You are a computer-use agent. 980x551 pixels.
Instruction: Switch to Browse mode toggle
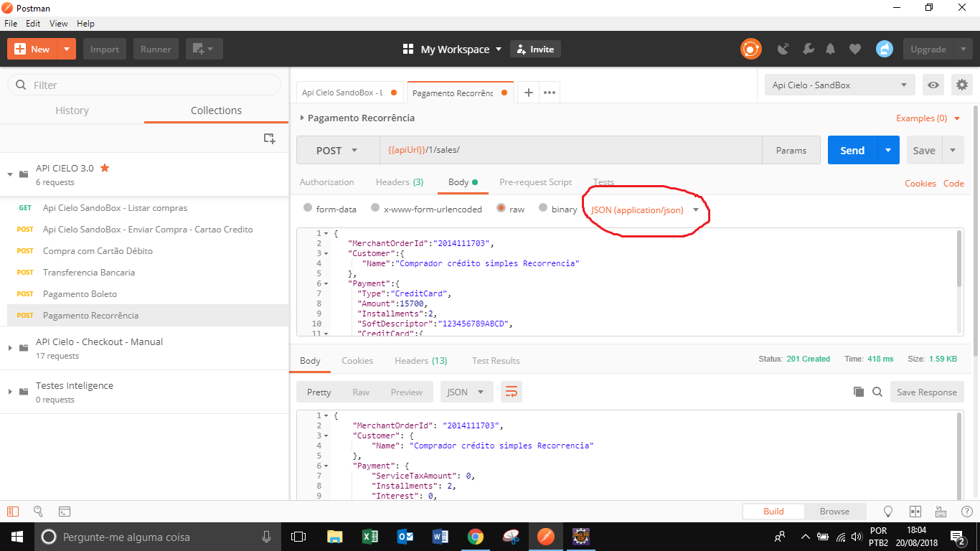[834, 512]
